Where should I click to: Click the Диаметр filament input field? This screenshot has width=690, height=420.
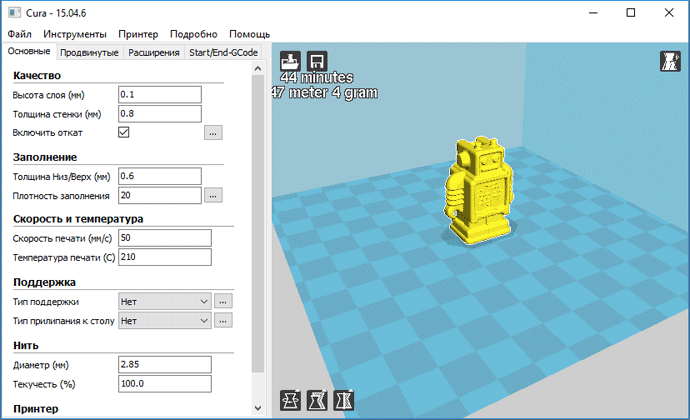point(165,365)
